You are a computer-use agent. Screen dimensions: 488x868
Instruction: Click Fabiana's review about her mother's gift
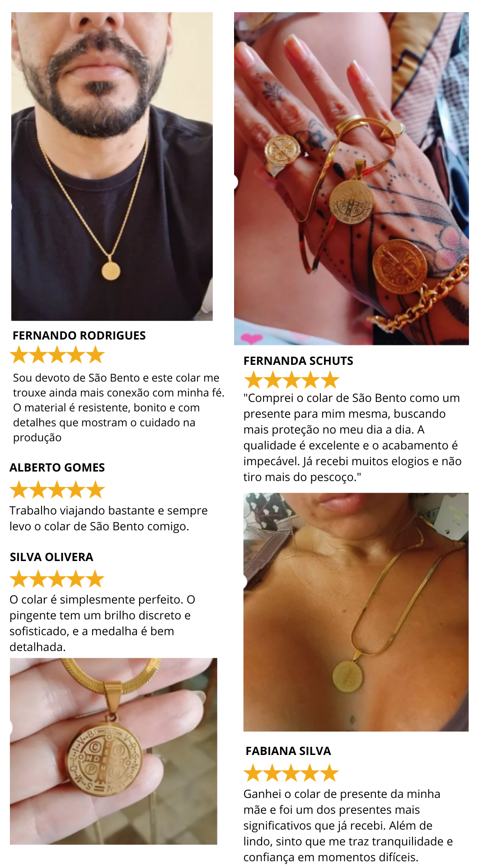(348, 825)
